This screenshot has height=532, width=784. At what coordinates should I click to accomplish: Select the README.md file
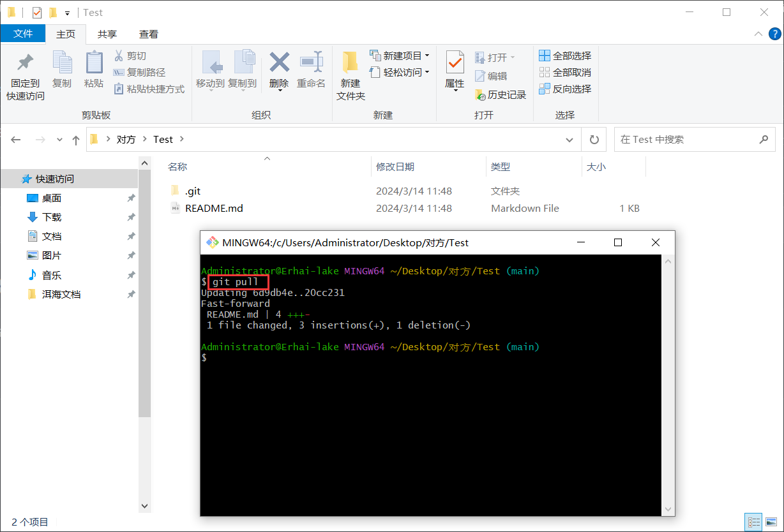(214, 209)
